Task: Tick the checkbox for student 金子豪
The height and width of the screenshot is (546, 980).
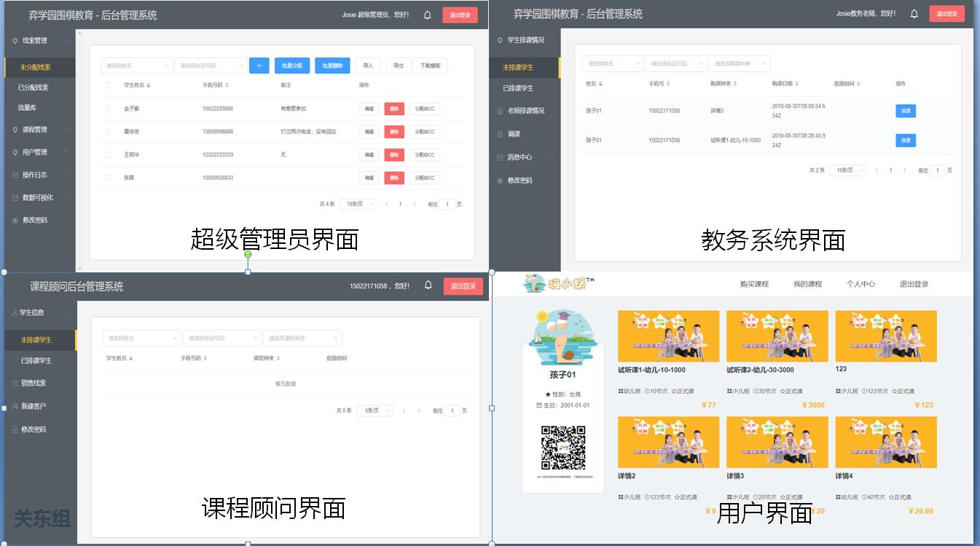Action: [x=109, y=108]
